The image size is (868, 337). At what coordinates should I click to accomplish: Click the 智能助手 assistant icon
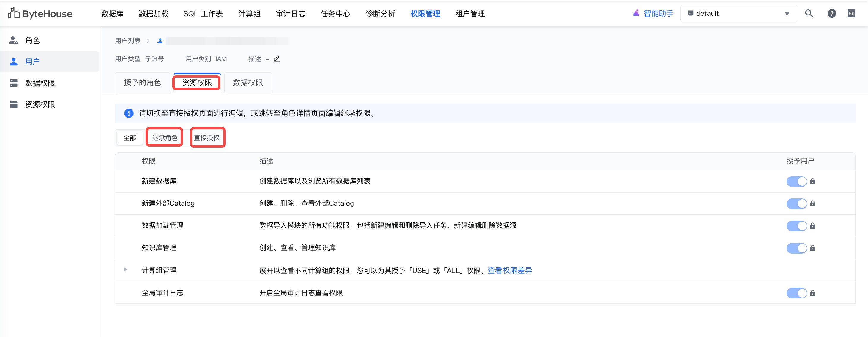[636, 13]
